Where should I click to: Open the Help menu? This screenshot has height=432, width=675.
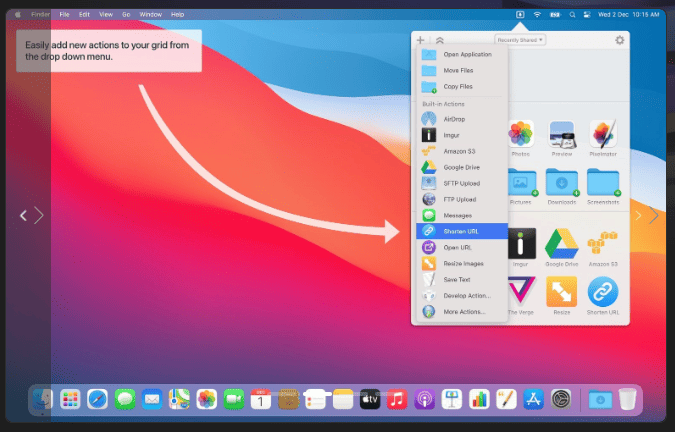177,15
